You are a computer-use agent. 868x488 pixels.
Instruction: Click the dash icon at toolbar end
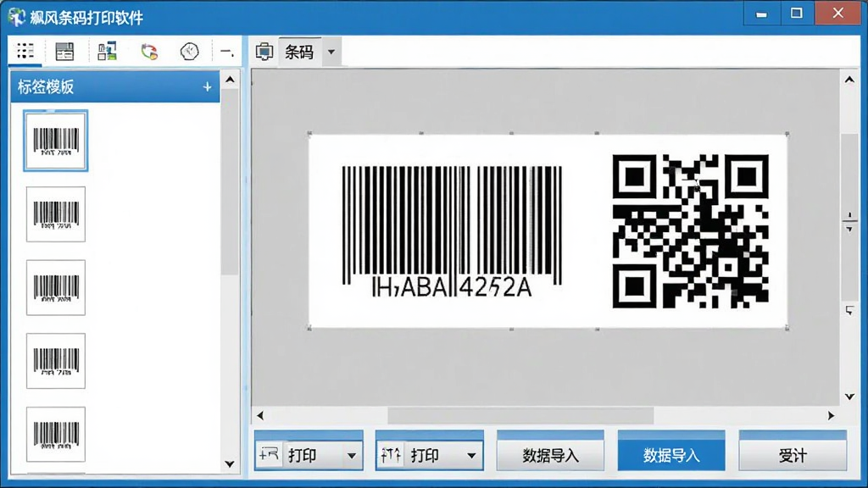coord(226,52)
